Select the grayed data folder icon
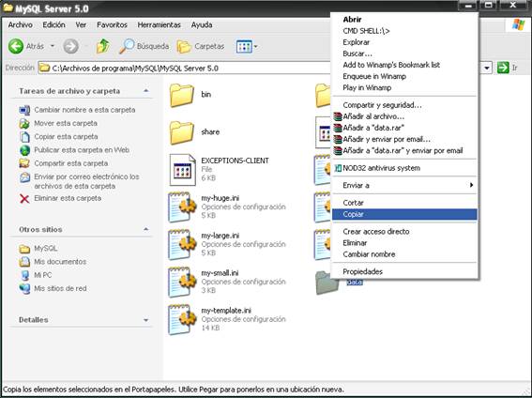This screenshot has height=398, width=532. [327, 283]
